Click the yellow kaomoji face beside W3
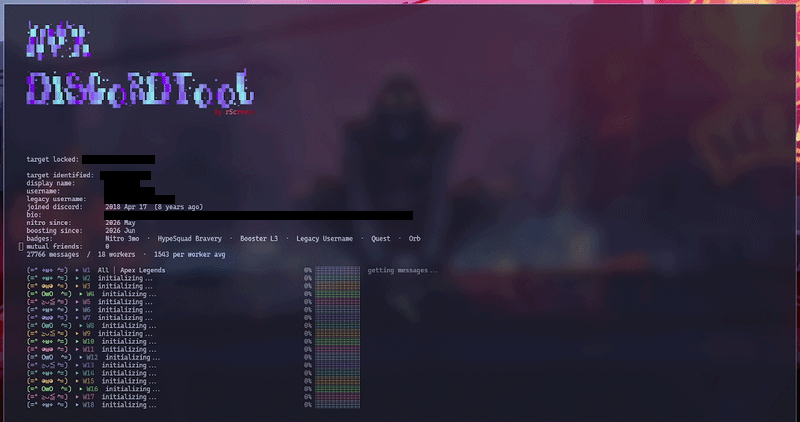This screenshot has height=422, width=800. [47, 286]
